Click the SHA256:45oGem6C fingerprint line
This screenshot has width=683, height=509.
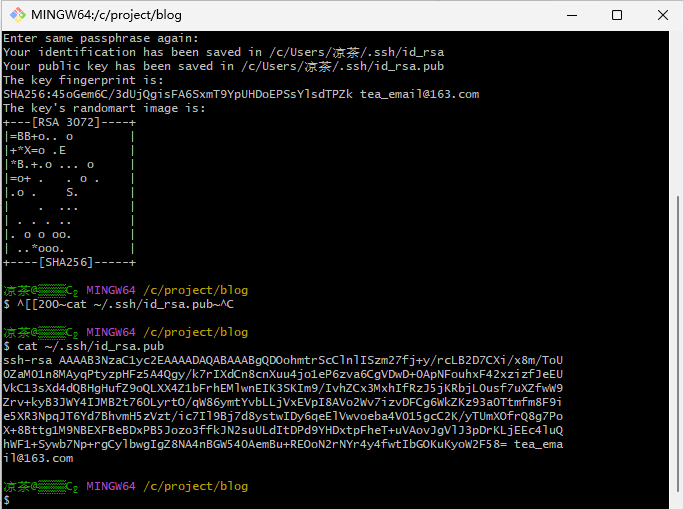tap(241, 94)
